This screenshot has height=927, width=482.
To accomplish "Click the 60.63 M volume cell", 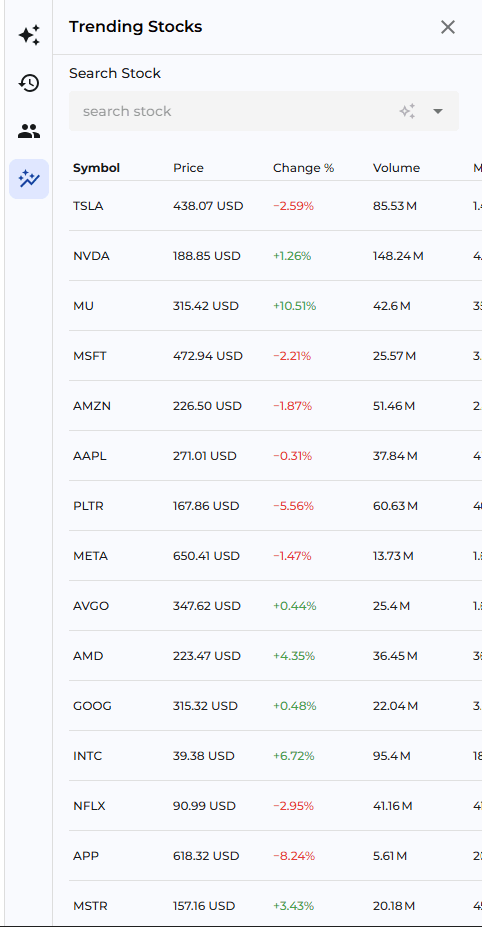I will tap(395, 506).
